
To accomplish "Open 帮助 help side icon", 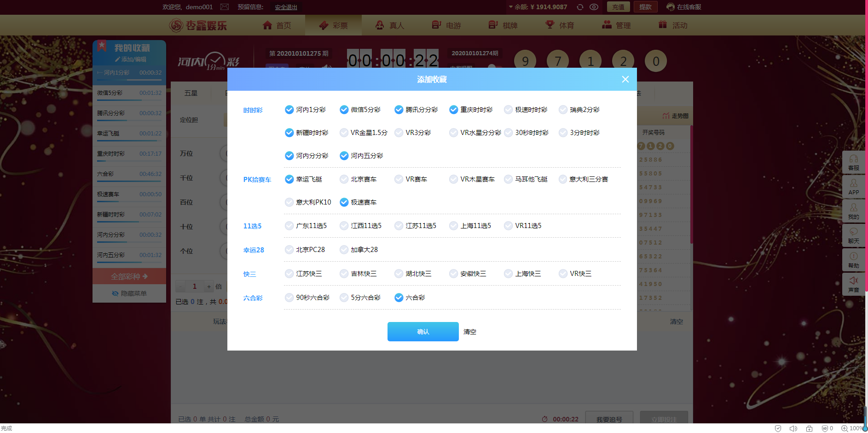I will [x=854, y=260].
